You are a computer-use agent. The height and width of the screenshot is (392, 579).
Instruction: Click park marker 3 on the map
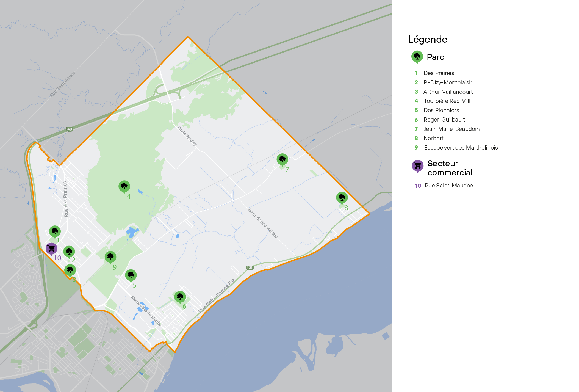point(70,270)
